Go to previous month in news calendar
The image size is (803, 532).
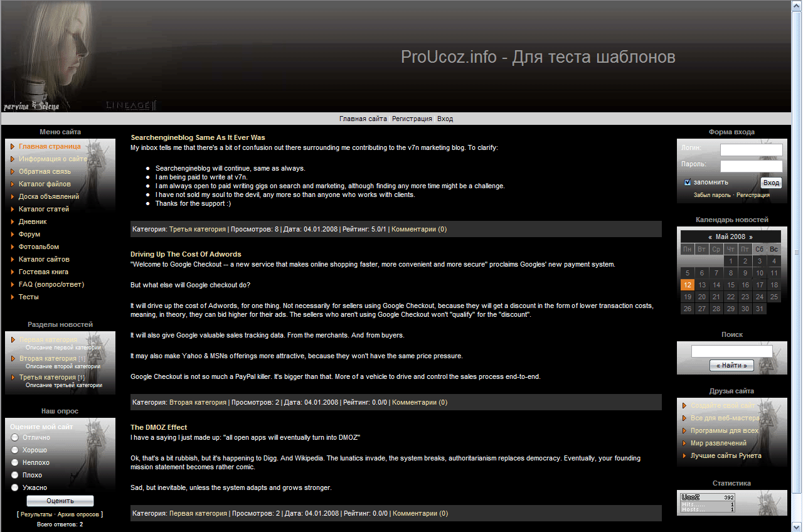710,237
